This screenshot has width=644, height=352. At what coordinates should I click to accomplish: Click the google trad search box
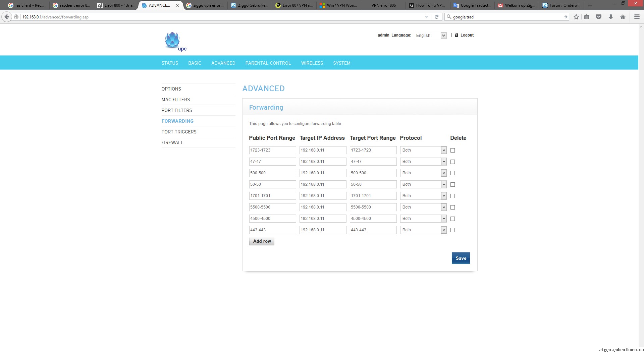click(x=506, y=17)
